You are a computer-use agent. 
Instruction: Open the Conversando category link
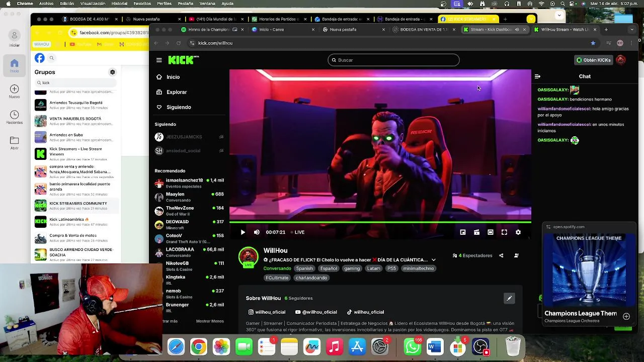[x=277, y=268]
